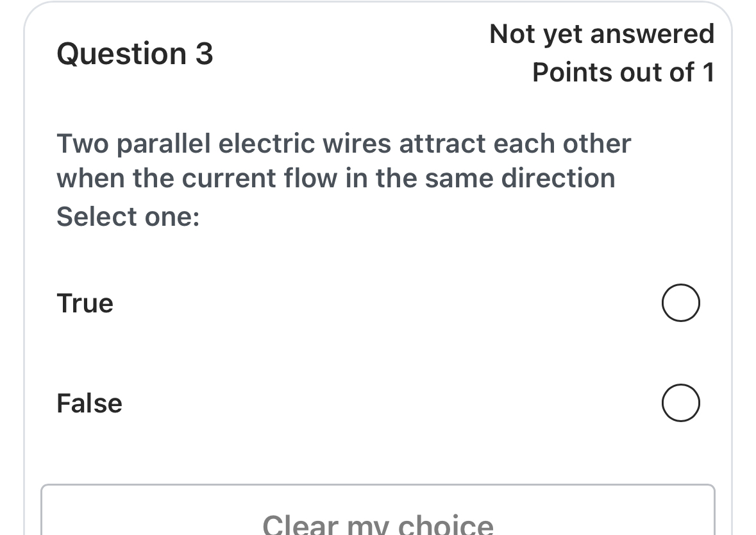Image resolution: width=756 pixels, height=535 pixels.
Task: Click the Points out of 1 text
Action: (x=623, y=72)
